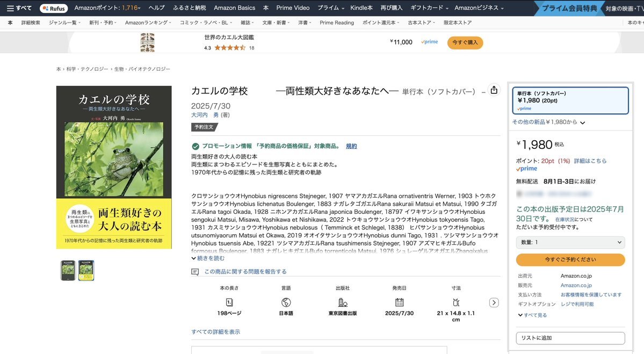Image resolution: width=644 pixels, height=354 pixels.
Task: Open Prime Reading in subnav
Action: (x=337, y=23)
